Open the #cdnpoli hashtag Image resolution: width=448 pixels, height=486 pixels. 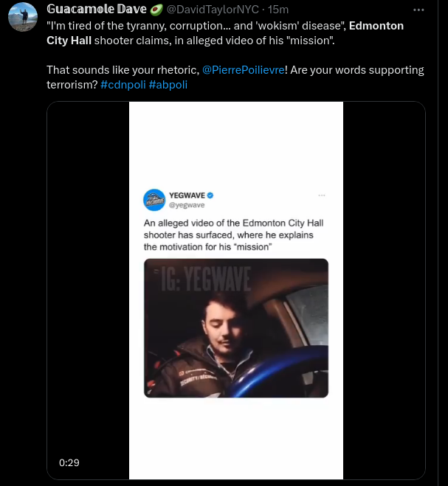coord(123,85)
